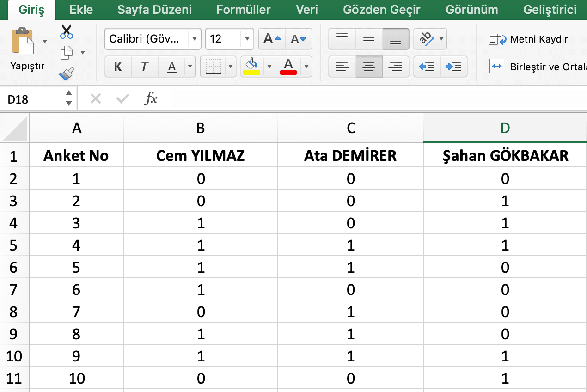Click the scissors cut icon
587x392 pixels.
67,31
